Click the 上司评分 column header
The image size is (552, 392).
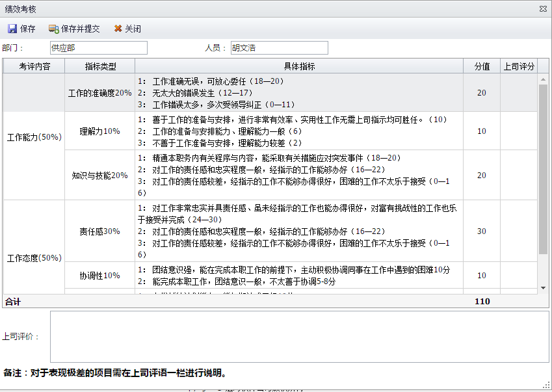[x=519, y=66]
